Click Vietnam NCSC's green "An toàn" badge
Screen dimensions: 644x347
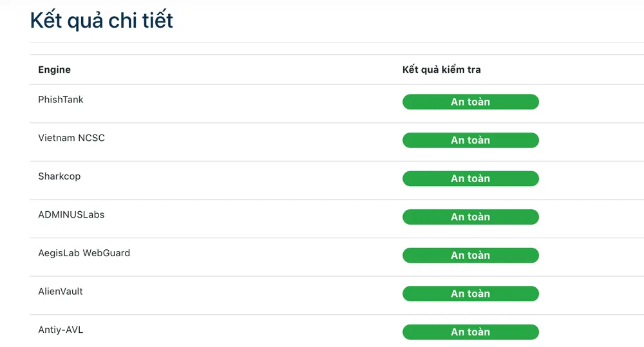click(x=470, y=140)
